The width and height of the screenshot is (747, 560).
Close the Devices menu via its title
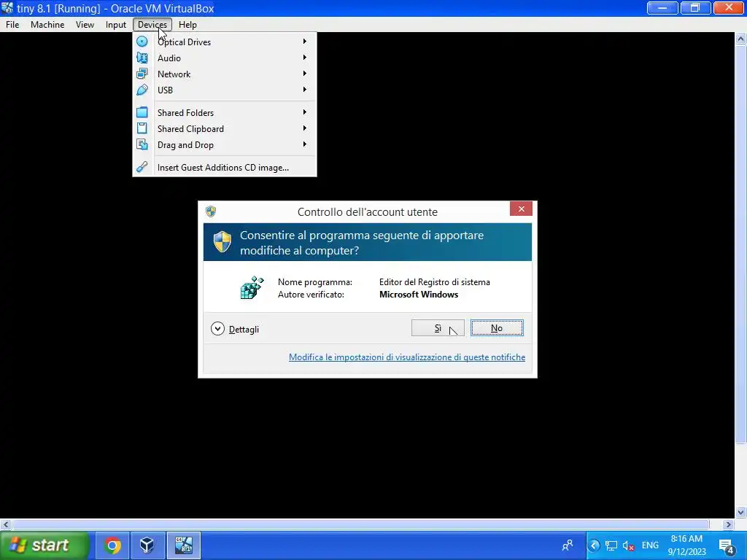pyautogui.click(x=152, y=25)
